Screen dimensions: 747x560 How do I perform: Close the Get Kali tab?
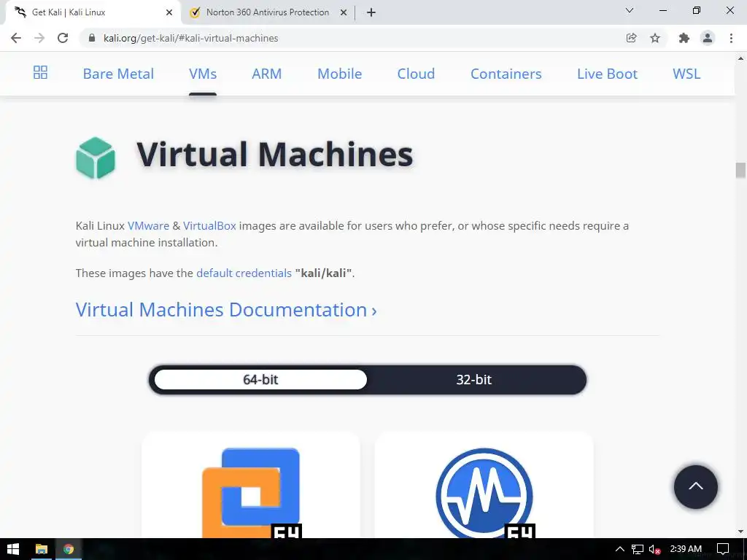click(x=169, y=12)
